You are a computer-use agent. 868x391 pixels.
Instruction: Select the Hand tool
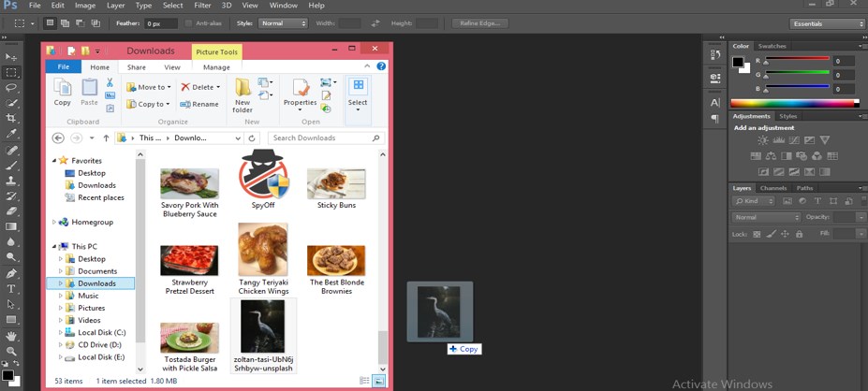pyautogui.click(x=11, y=336)
